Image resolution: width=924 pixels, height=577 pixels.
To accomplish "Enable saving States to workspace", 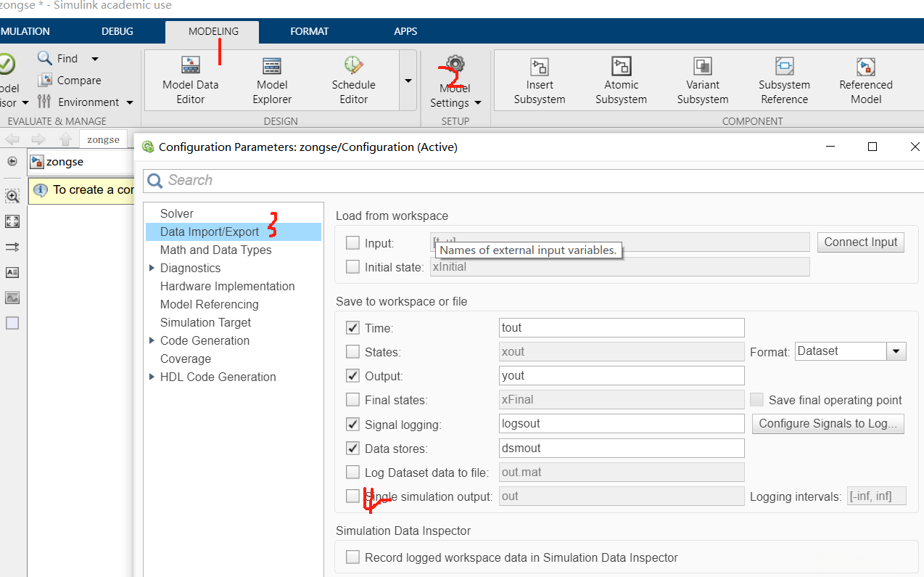I will tap(352, 352).
